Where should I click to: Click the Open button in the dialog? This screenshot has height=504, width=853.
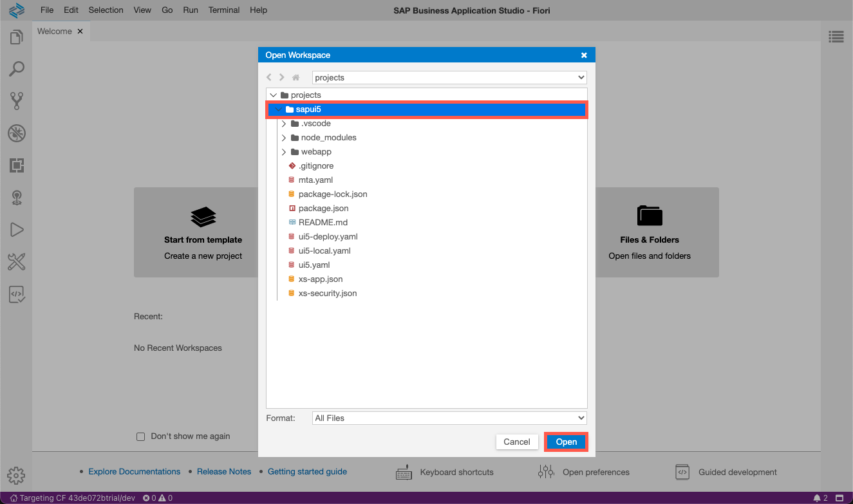pos(567,442)
